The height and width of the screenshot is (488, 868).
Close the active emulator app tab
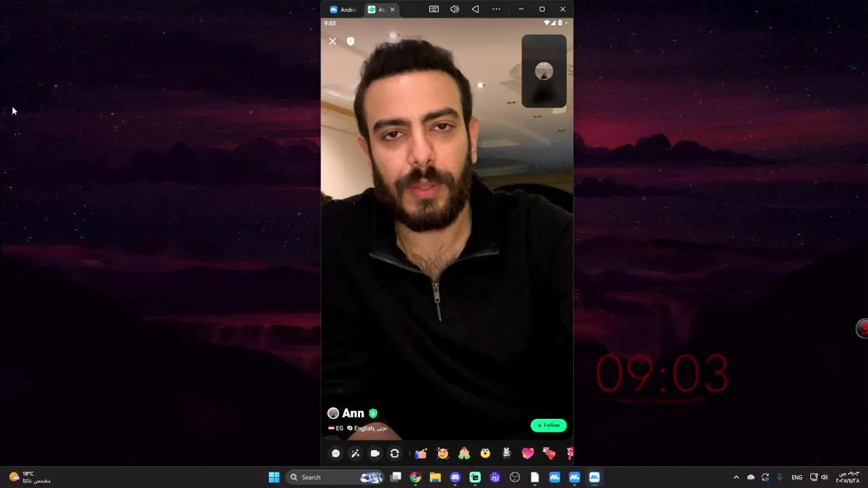[392, 9]
